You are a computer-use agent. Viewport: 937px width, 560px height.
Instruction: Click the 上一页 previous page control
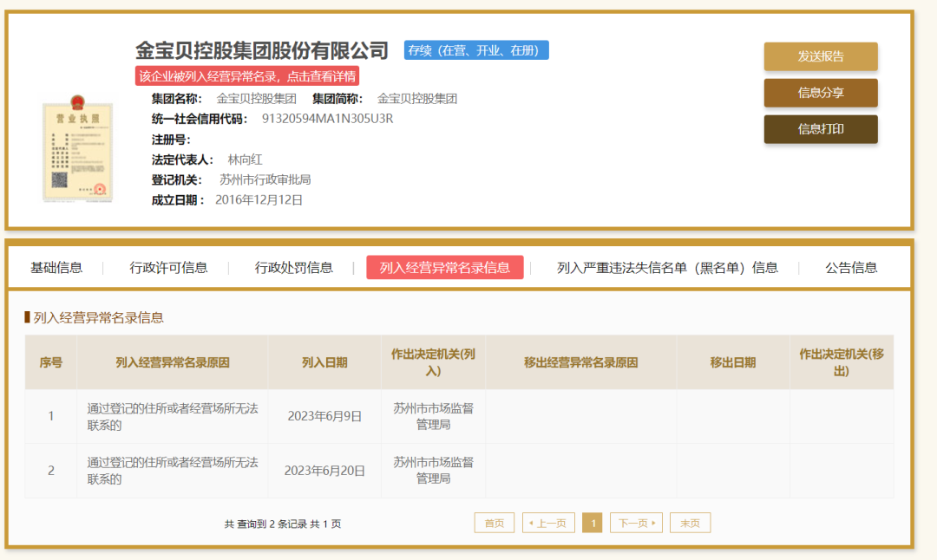(x=548, y=523)
